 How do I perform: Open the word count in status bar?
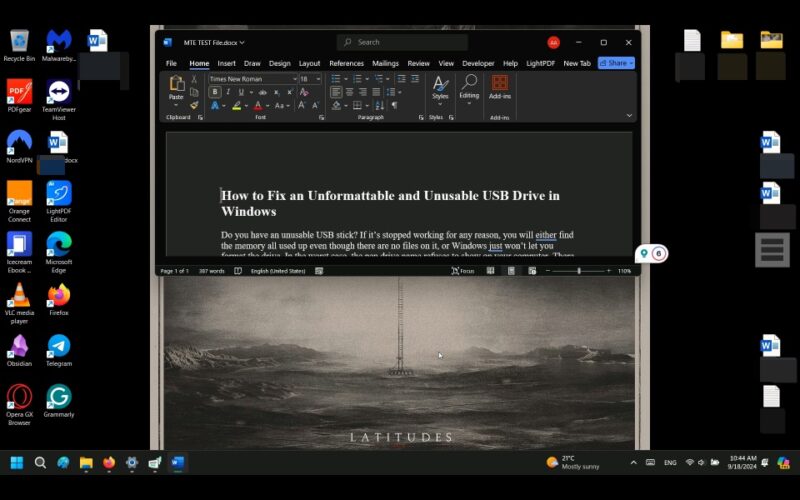(x=211, y=271)
